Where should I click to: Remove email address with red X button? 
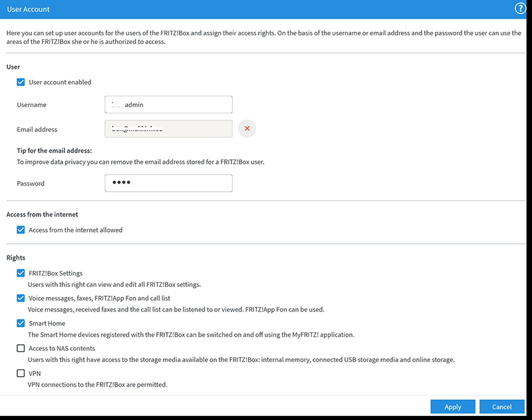[247, 128]
